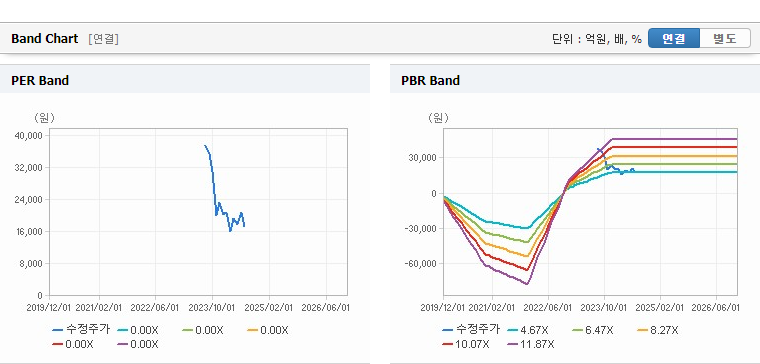
Task: Select the 연결 toggle button
Action: pos(674,39)
